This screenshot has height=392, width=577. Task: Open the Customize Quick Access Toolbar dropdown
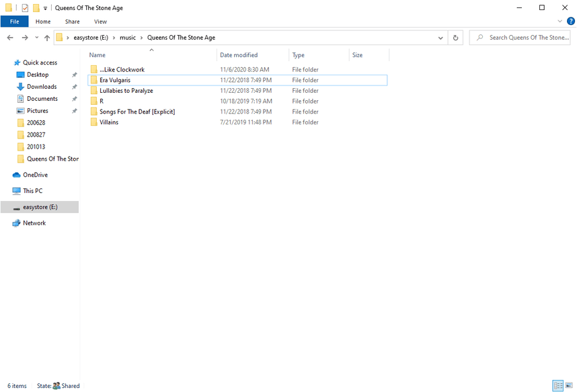pyautogui.click(x=45, y=8)
